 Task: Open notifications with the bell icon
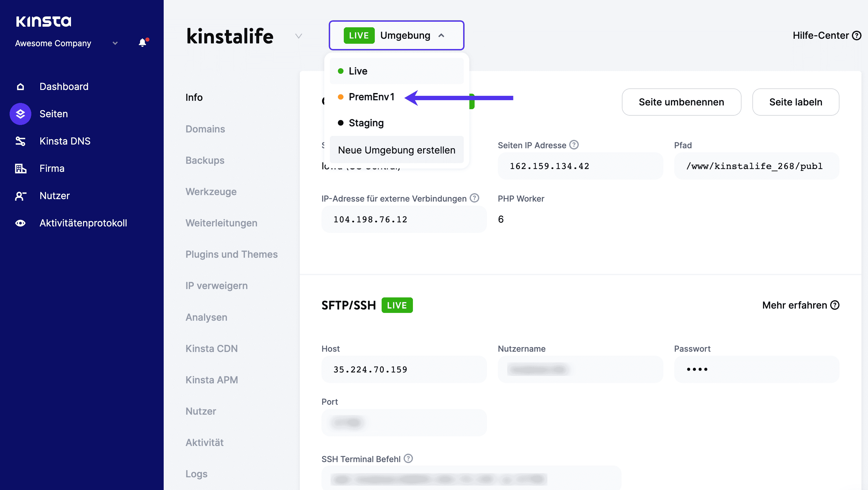pyautogui.click(x=143, y=43)
